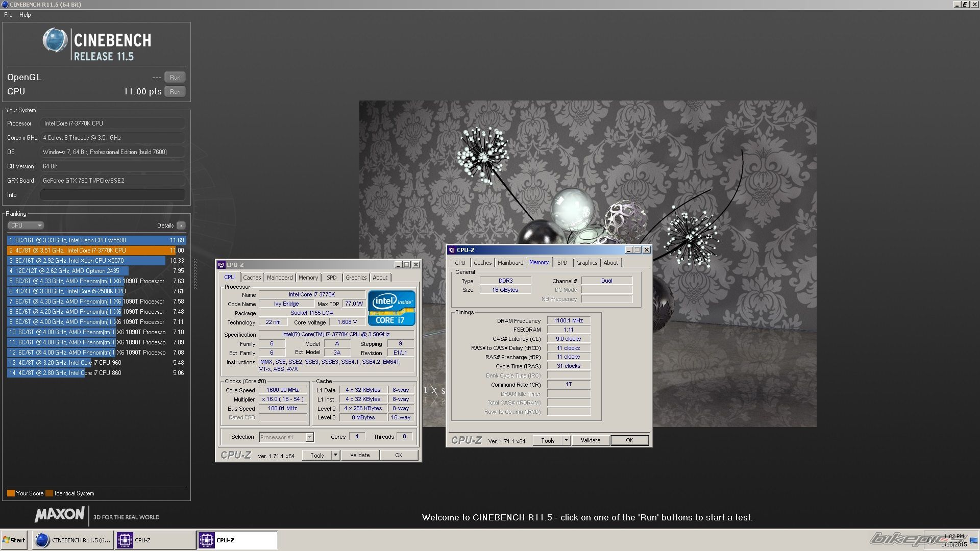Image resolution: width=980 pixels, height=551 pixels.
Task: Click the CPU-Z title bar icon in Memory window
Action: [x=452, y=250]
